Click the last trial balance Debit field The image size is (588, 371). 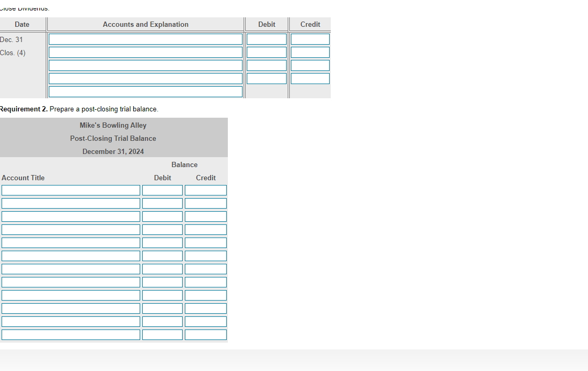pos(162,335)
